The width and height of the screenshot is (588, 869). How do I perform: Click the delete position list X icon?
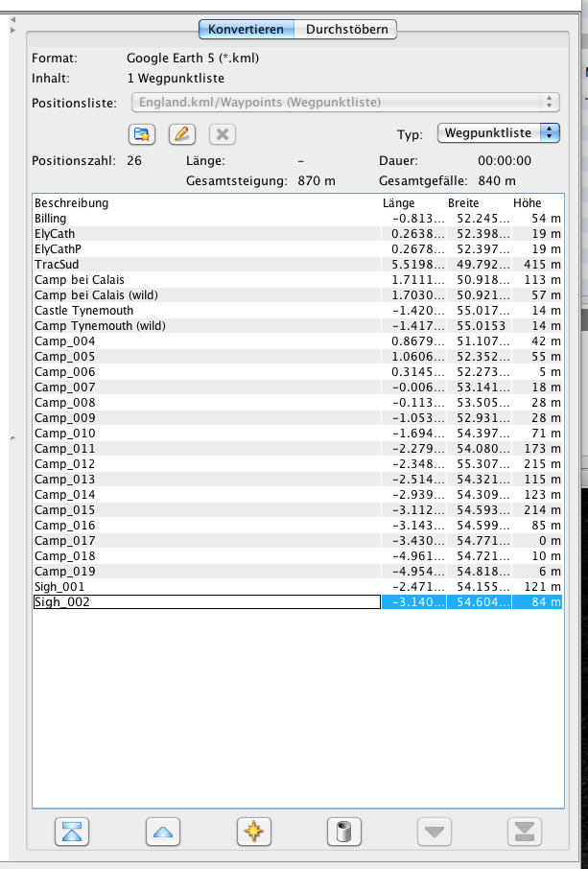pos(221,134)
